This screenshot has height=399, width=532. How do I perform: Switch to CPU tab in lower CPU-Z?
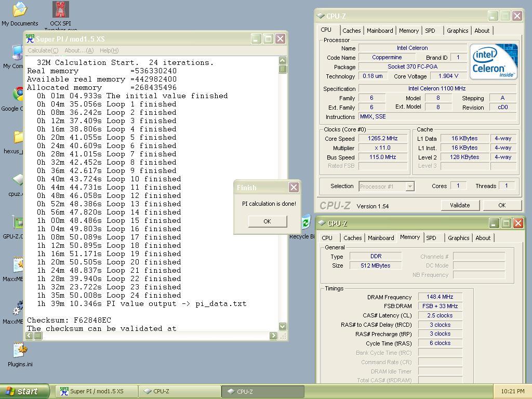(x=327, y=238)
